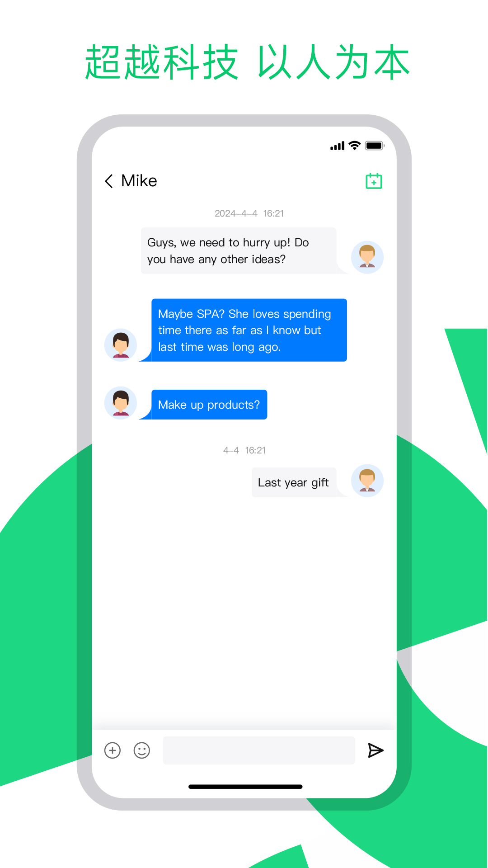Tap the home indicator bar at bottom
This screenshot has height=868, width=488.
tap(245, 787)
